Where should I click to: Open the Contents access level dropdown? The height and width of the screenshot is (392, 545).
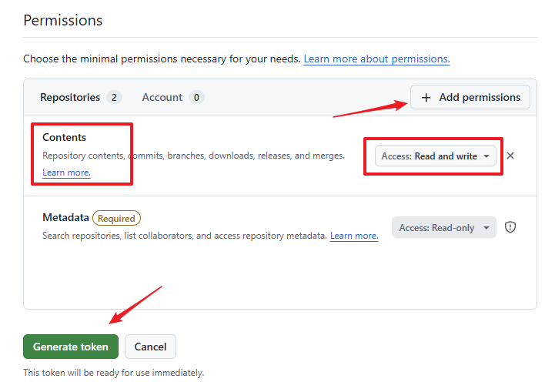tap(436, 156)
